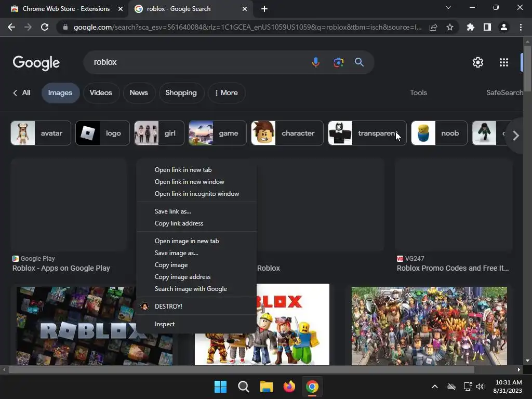Open Windows taskbar search
This screenshot has height=399, width=532.
[244, 387]
